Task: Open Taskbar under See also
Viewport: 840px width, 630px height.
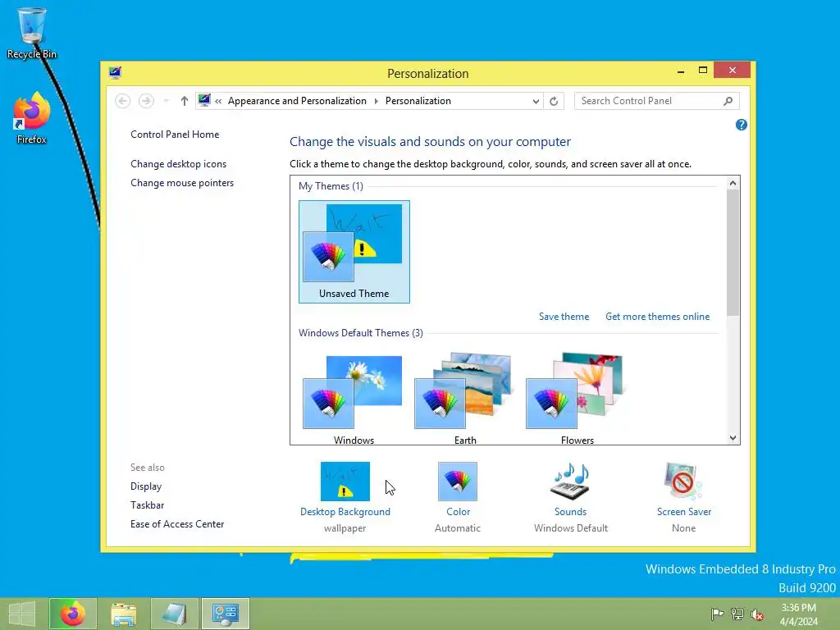Action: (x=148, y=505)
